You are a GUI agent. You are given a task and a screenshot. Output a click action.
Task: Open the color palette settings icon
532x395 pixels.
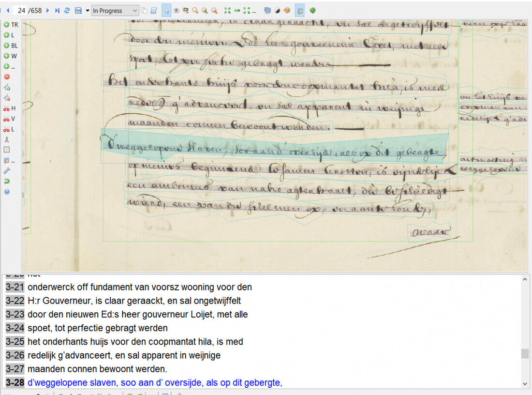click(287, 11)
